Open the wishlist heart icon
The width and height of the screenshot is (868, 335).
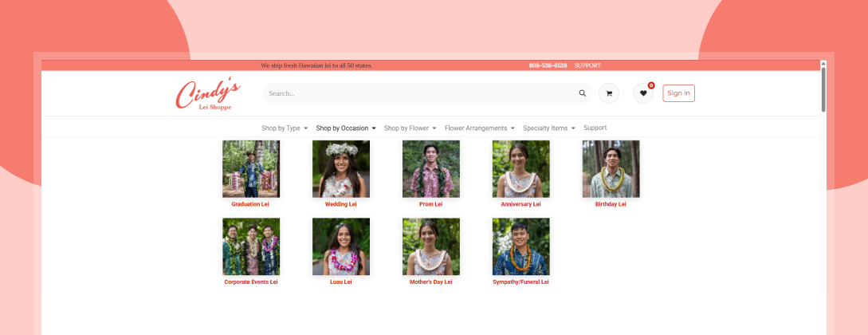(x=643, y=93)
